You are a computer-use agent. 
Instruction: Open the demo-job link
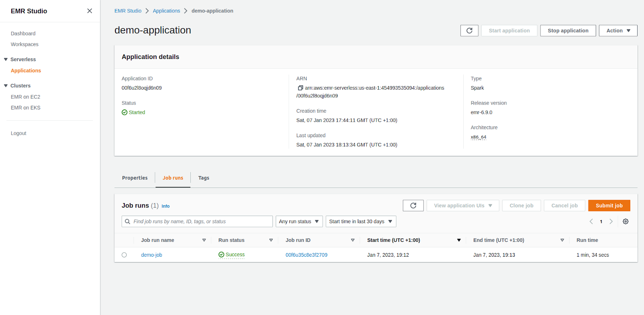coord(151,255)
